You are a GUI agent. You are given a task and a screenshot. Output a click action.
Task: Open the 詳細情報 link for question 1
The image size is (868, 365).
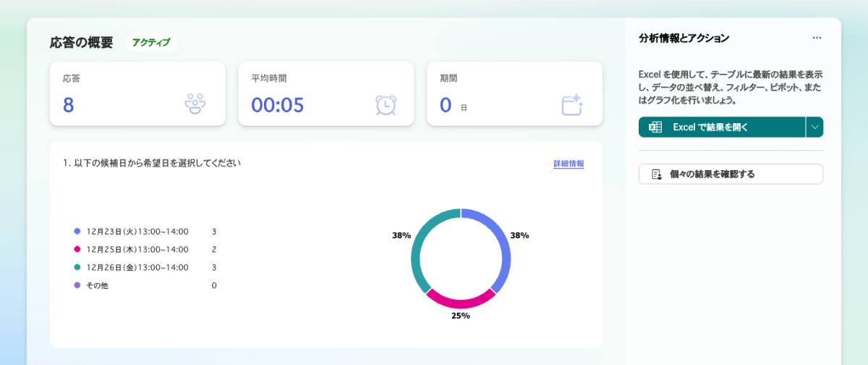(569, 164)
